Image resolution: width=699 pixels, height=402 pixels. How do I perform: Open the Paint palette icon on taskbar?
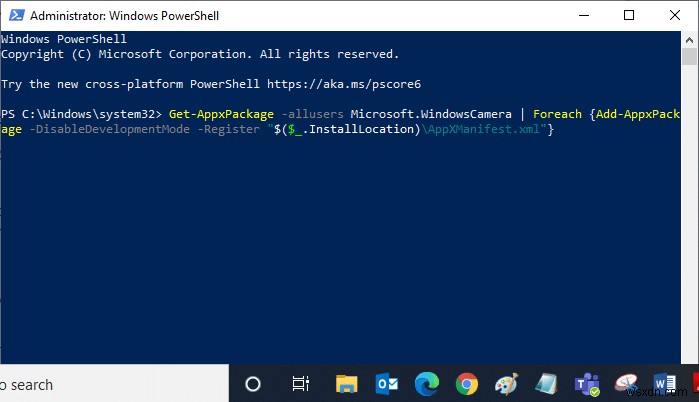click(x=506, y=384)
